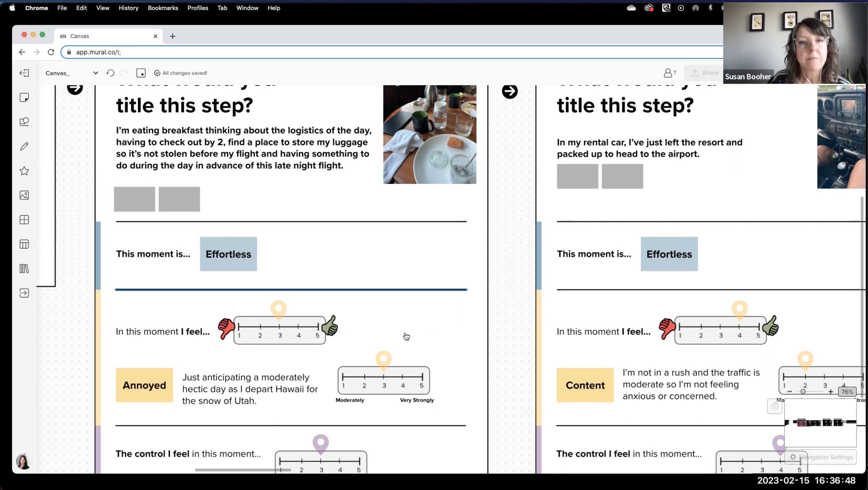Open the star icons library tool
868x490 pixels.
[24, 171]
